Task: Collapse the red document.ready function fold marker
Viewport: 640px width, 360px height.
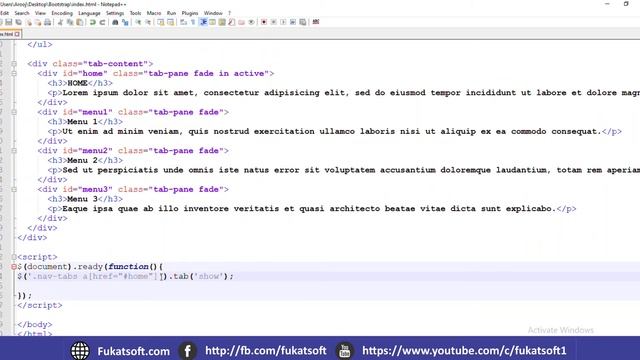Action: coord(14,267)
